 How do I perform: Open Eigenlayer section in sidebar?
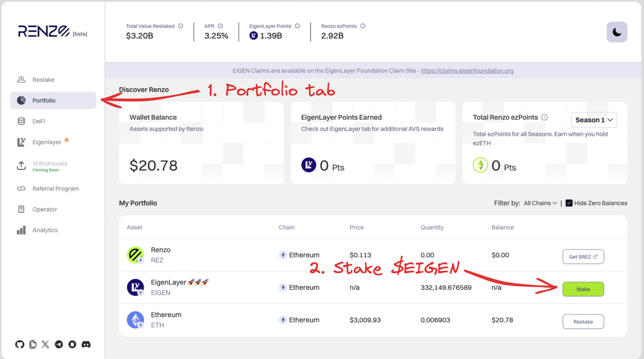47,142
